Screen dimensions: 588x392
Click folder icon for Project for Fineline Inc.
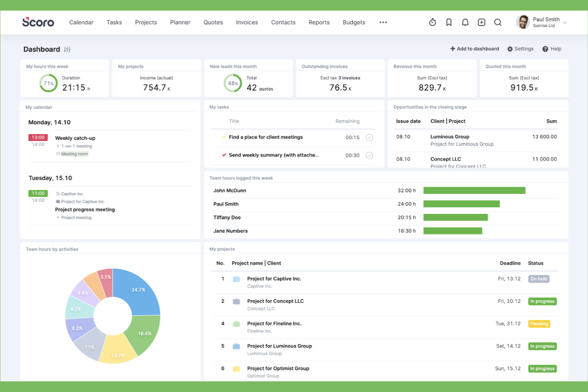pyautogui.click(x=236, y=324)
